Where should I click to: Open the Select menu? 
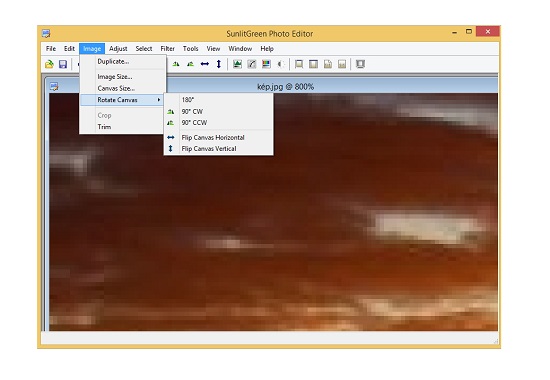pyautogui.click(x=144, y=48)
